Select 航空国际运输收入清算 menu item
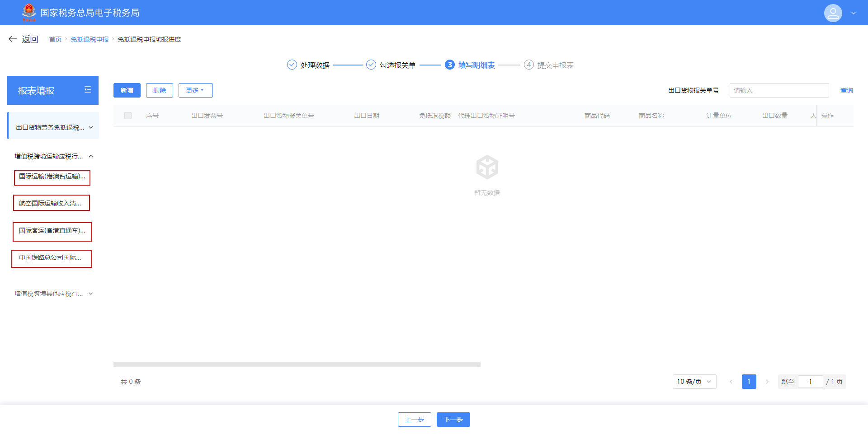The width and height of the screenshot is (868, 434). coord(51,203)
